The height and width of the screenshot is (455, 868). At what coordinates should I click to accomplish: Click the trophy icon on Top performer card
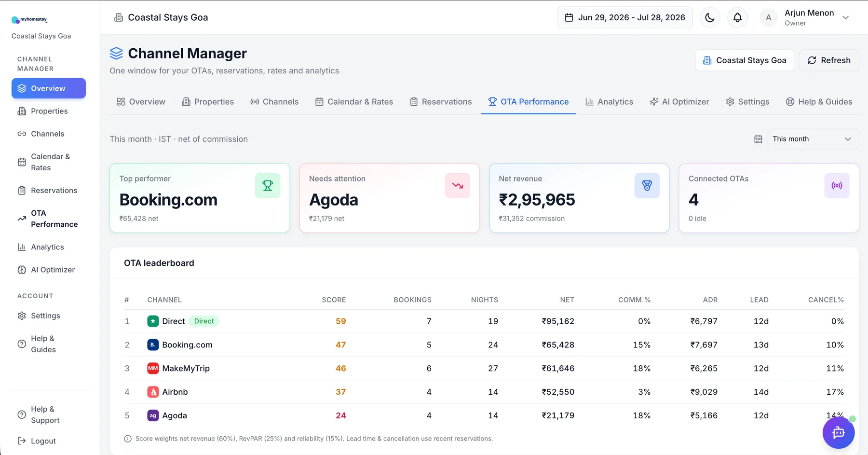[x=268, y=185]
